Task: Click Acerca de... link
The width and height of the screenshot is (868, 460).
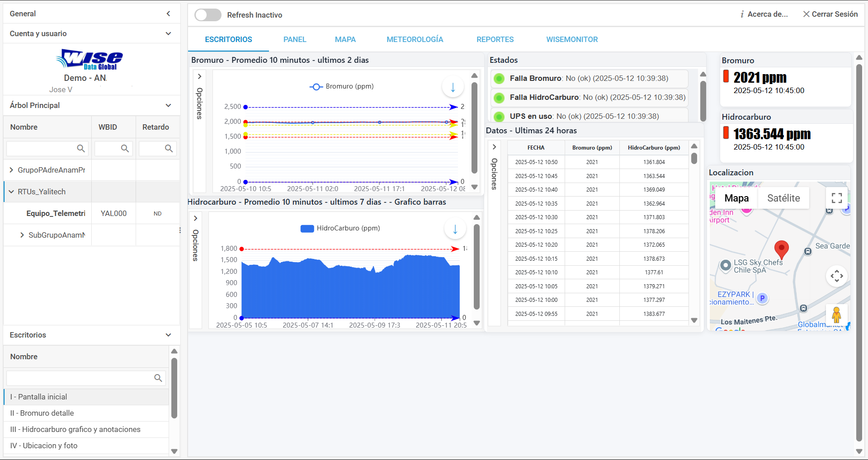Action: 768,14
